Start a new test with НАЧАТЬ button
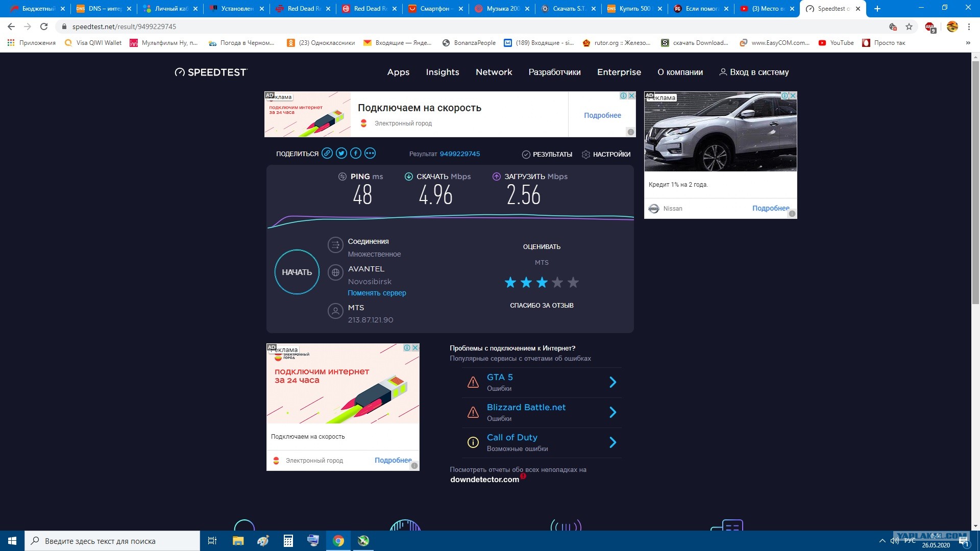 point(297,272)
